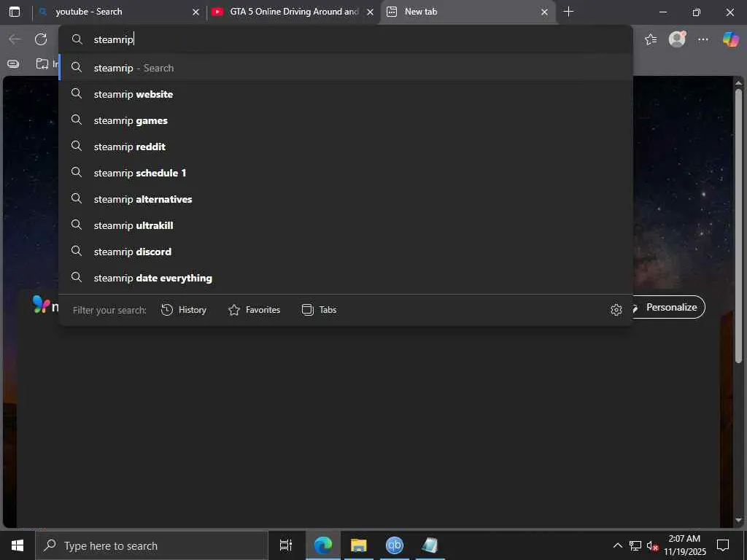Open the profile avatar icon
The width and height of the screenshot is (747, 560).
point(677,39)
